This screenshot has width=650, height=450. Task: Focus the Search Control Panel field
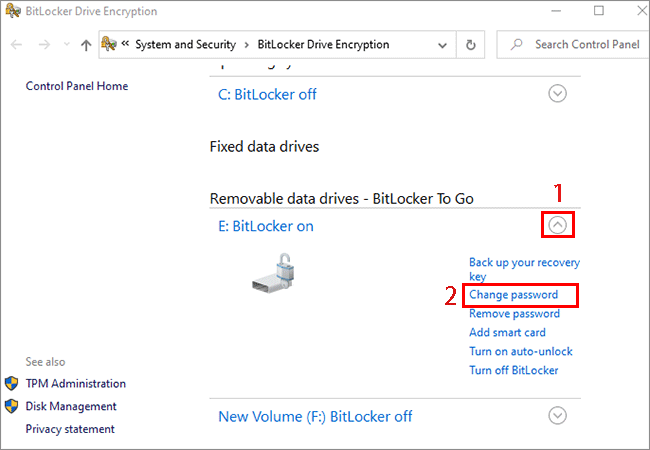click(574, 44)
